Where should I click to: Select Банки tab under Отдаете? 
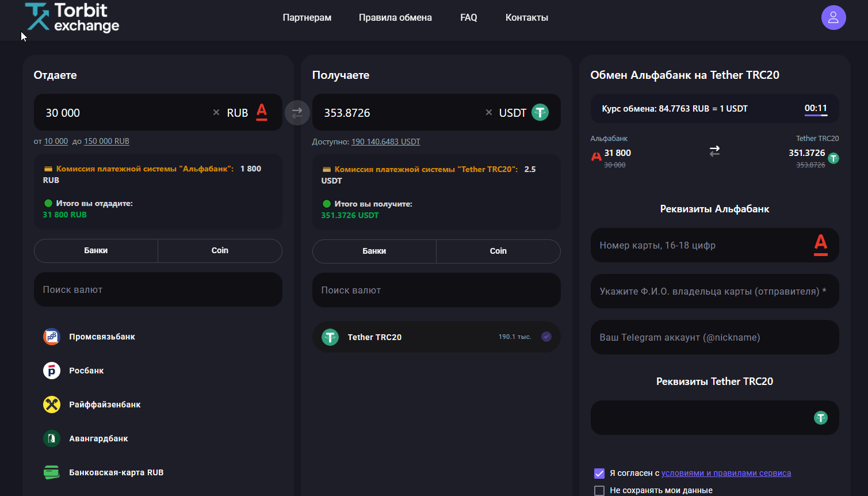(x=96, y=250)
